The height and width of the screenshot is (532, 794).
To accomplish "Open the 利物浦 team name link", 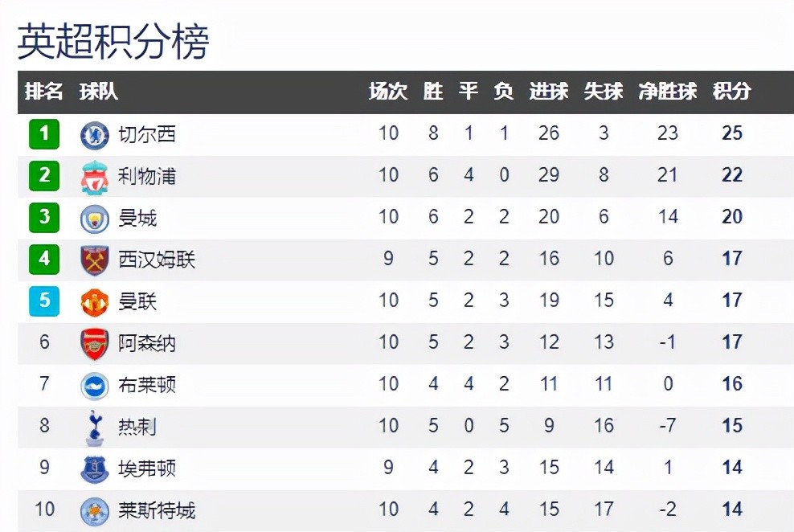I will point(147,176).
